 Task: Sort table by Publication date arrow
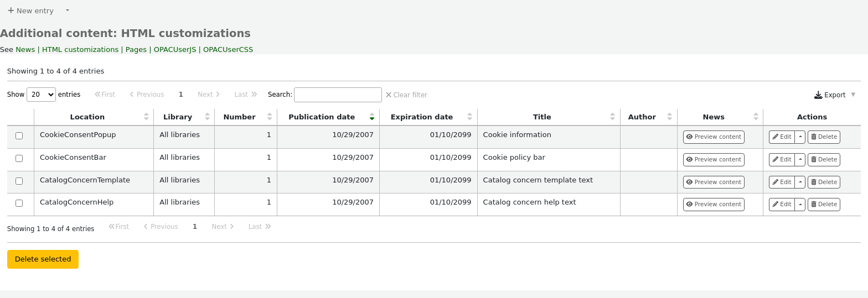pyautogui.click(x=372, y=117)
